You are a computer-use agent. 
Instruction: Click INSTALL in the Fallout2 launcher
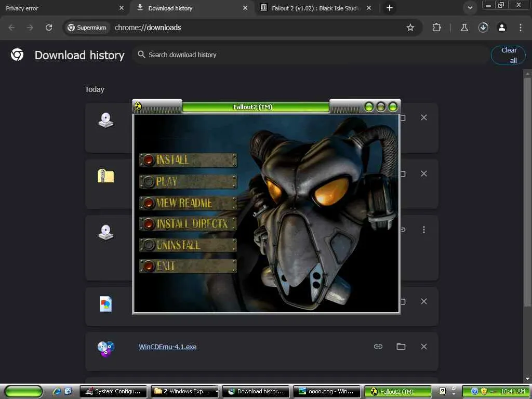tap(188, 160)
